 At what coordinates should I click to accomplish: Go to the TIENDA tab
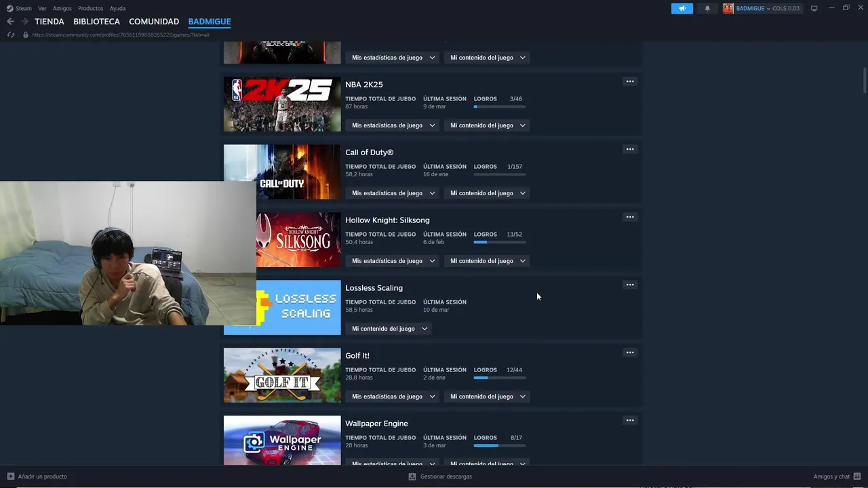point(50,22)
